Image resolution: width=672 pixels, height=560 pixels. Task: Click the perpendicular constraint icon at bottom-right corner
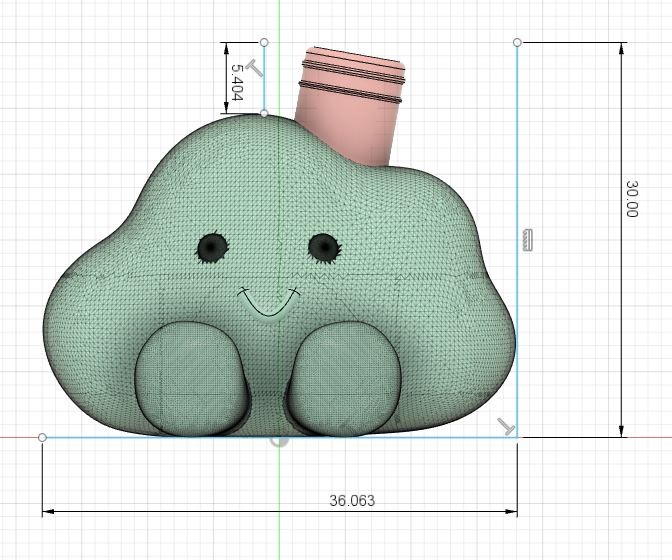507,427
